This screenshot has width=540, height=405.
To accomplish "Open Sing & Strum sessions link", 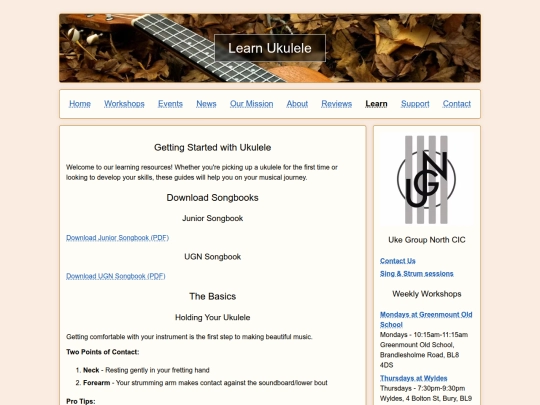I will click(417, 273).
